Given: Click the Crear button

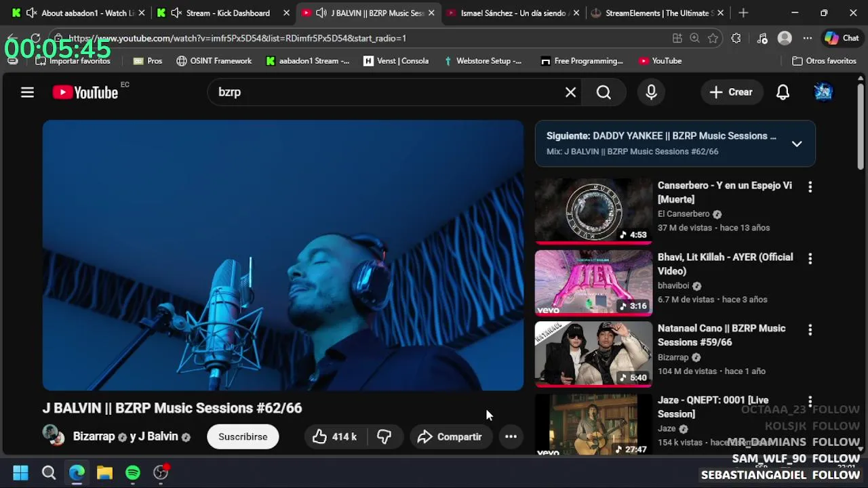Looking at the screenshot, I should point(731,92).
